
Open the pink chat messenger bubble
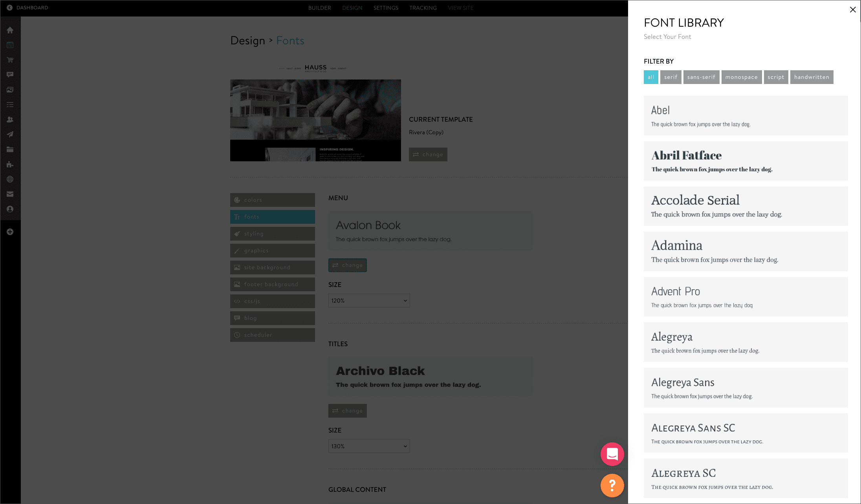point(612,454)
